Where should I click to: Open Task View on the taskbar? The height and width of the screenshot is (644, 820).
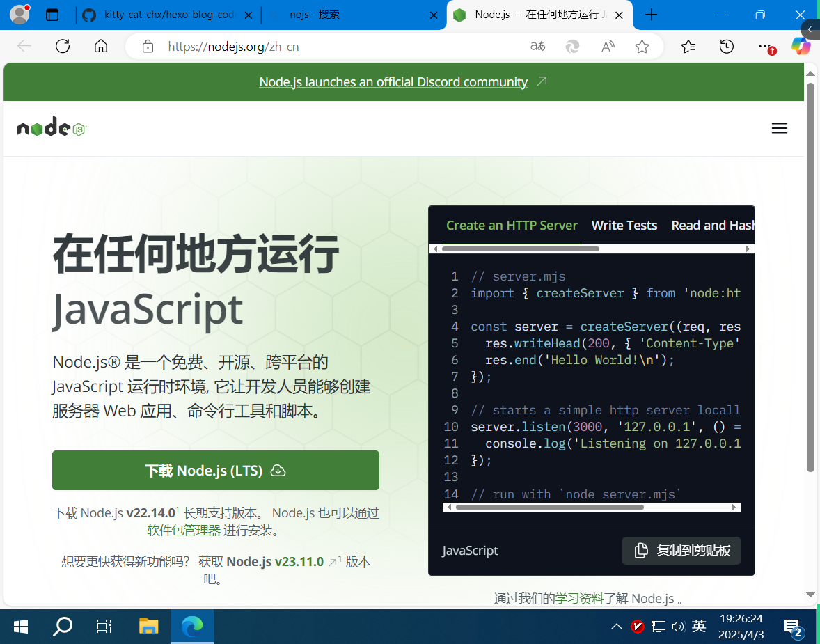pyautogui.click(x=104, y=626)
